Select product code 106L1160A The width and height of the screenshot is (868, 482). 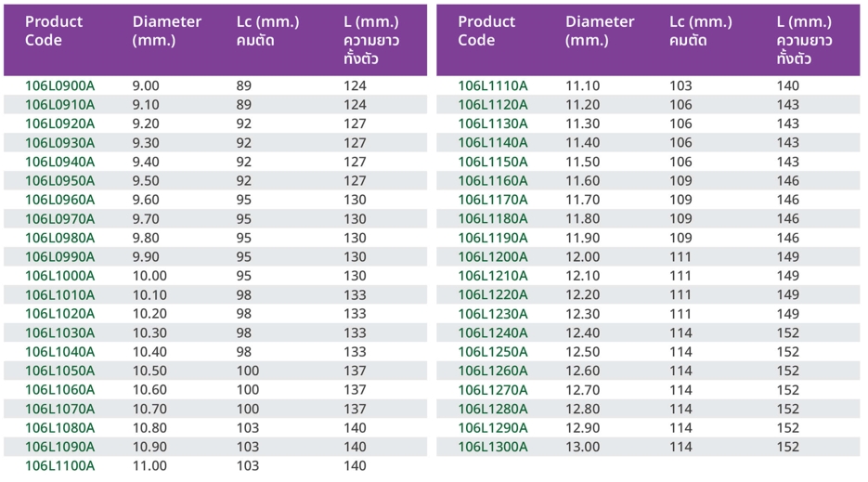[493, 181]
